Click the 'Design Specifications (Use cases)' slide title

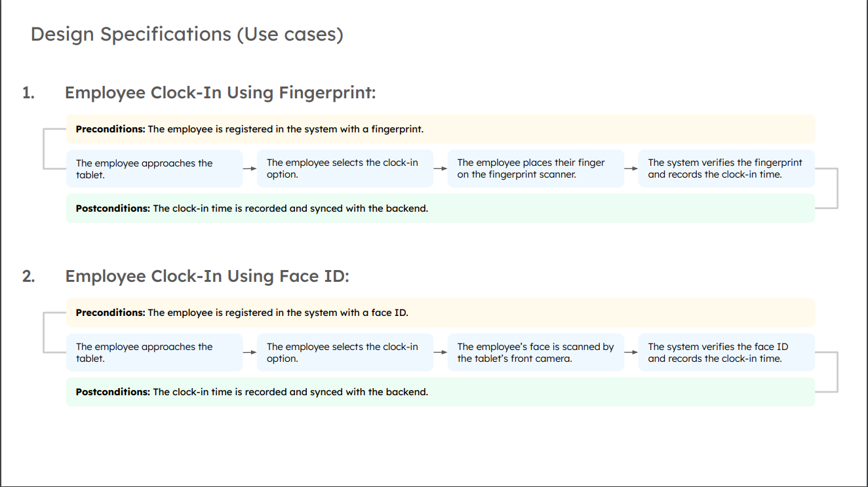point(187,34)
